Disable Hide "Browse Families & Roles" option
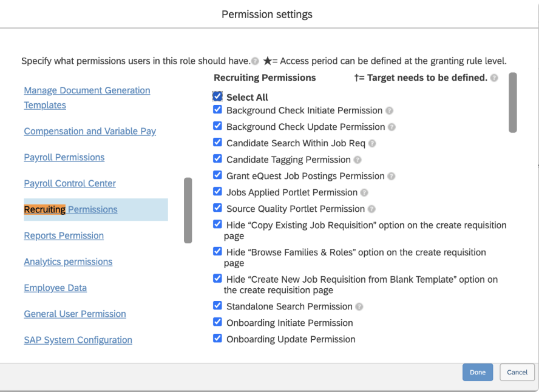 (218, 251)
